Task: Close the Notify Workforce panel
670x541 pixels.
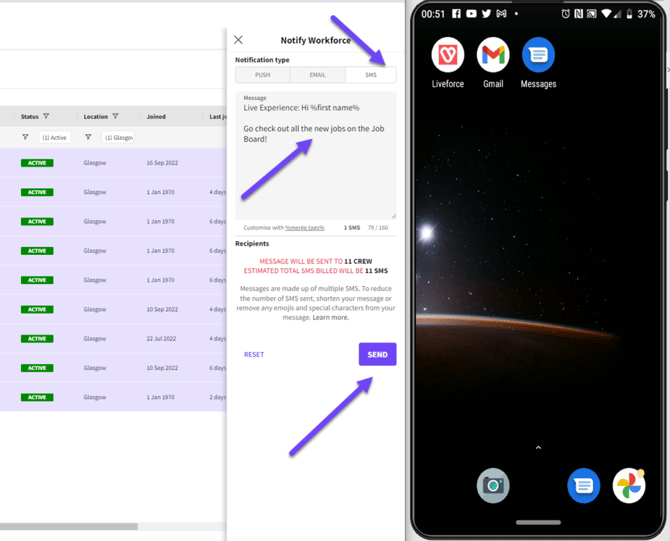Action: click(x=238, y=40)
